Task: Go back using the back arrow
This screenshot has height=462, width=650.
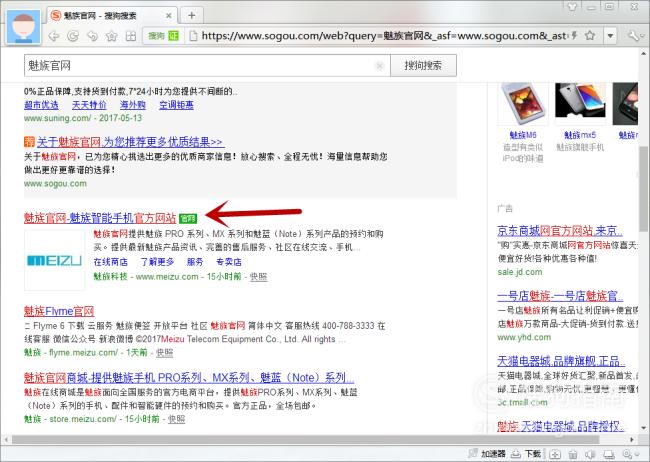Action: click(x=53, y=36)
